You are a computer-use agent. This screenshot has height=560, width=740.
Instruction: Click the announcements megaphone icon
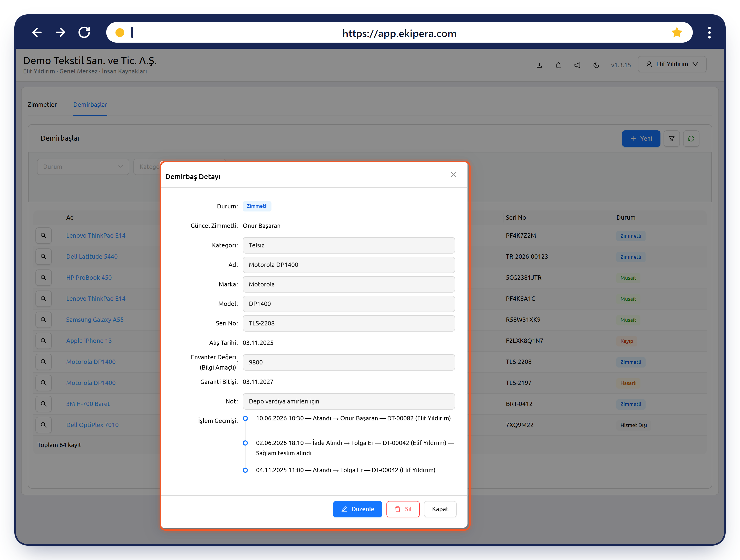tap(577, 65)
